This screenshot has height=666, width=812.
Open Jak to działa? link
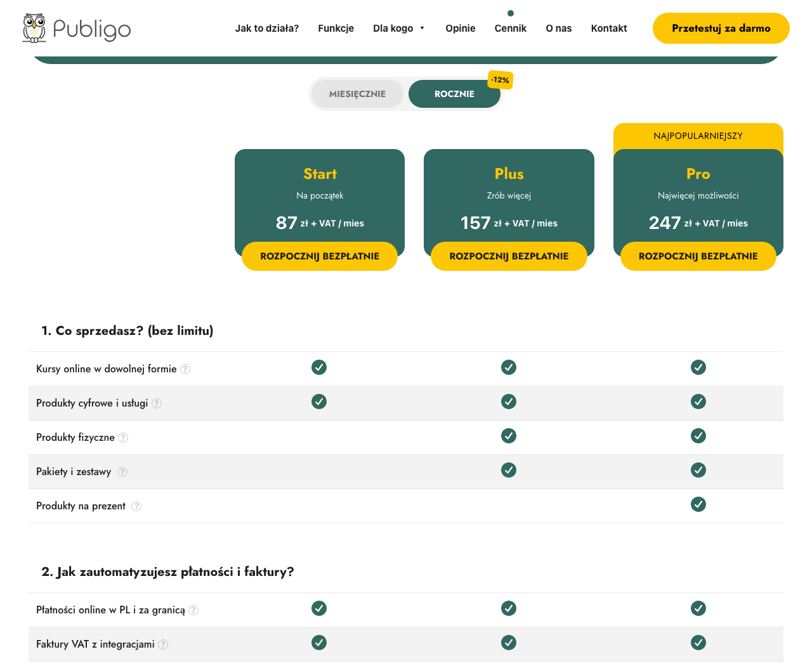pos(267,29)
